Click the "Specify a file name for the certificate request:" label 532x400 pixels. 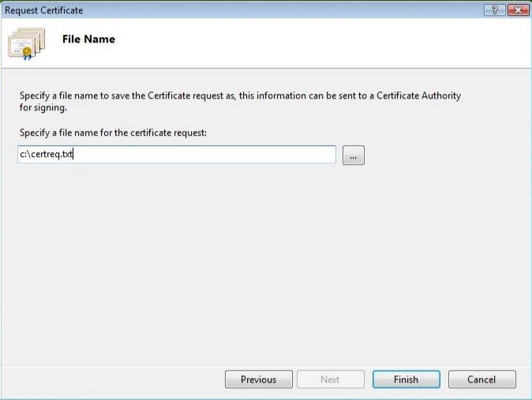(x=113, y=133)
